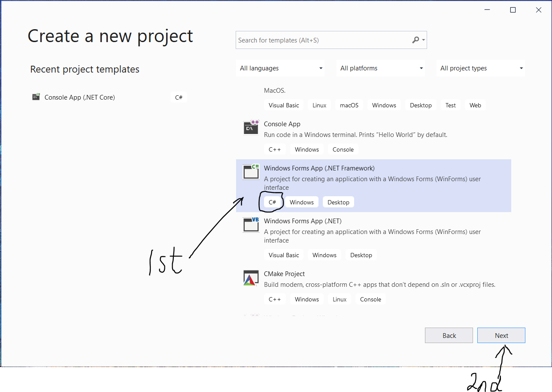Open the All languages dropdown
Viewport: 552px width, 392px height.
coord(280,68)
